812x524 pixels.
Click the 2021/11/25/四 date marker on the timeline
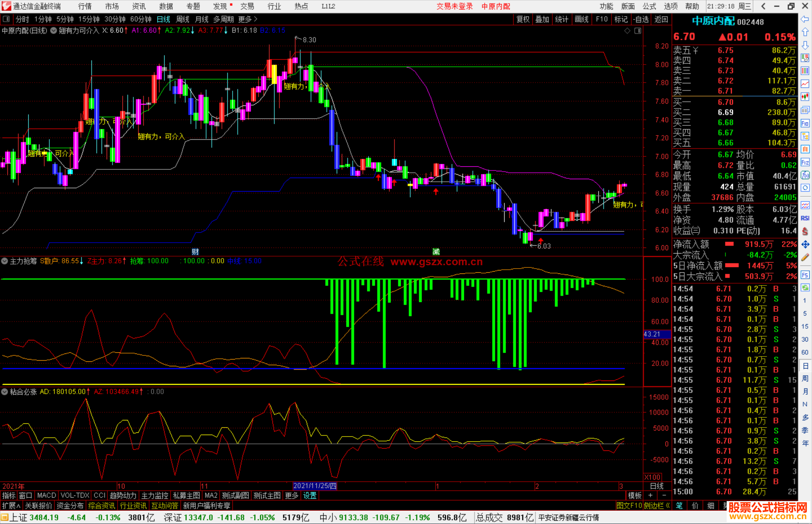coord(315,486)
